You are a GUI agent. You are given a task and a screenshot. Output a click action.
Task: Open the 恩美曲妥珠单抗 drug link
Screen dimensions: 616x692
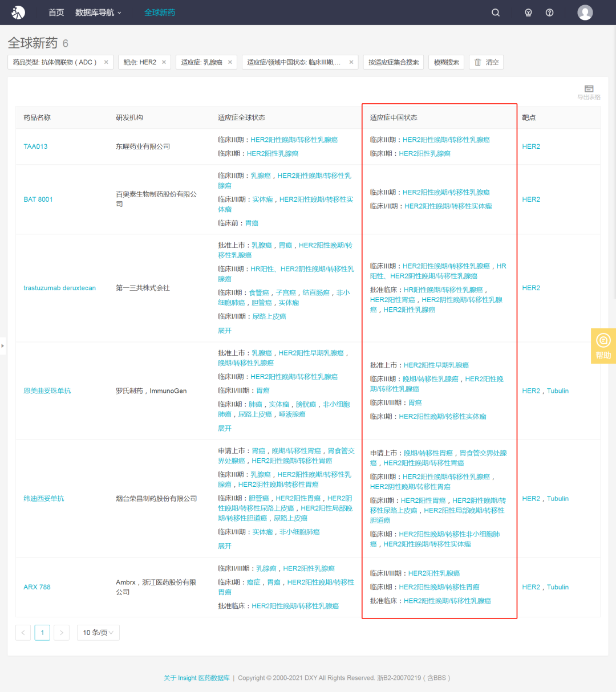click(x=47, y=391)
